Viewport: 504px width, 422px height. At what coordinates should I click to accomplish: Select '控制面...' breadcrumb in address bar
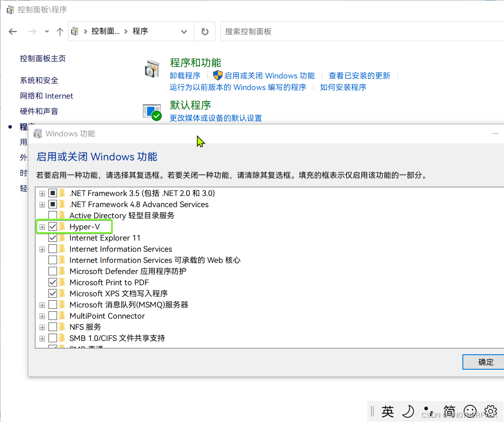pos(106,31)
